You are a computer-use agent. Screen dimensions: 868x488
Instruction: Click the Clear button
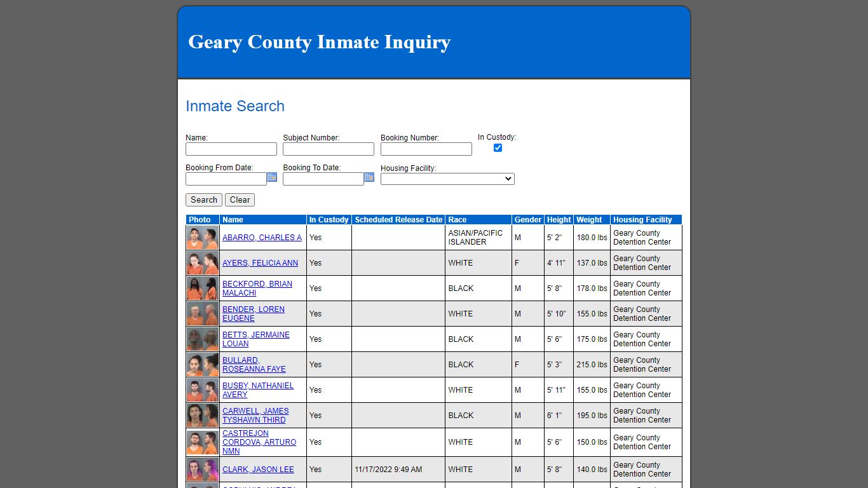tap(240, 200)
